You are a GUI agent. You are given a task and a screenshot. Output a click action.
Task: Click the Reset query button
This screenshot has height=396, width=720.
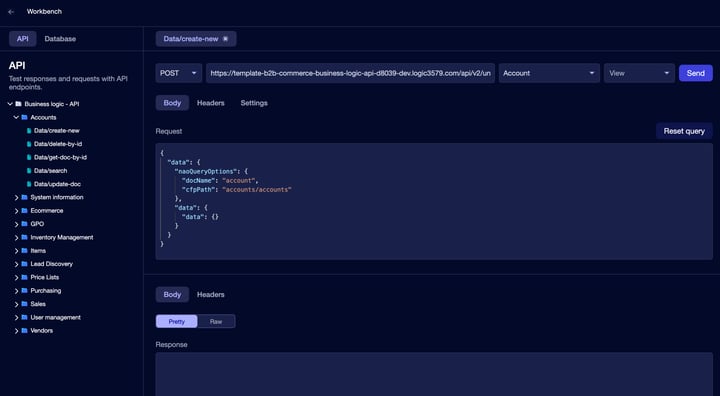684,131
